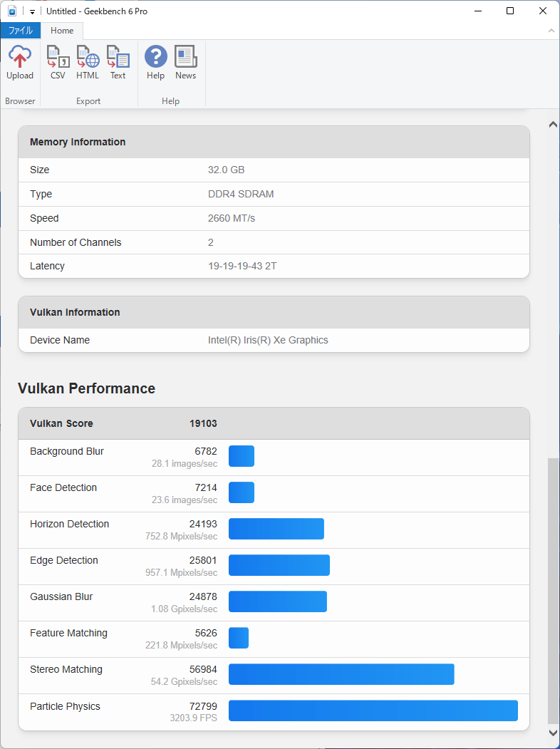Open the News icon in ribbon
Image resolution: width=560 pixels, height=749 pixels.
pos(185,63)
